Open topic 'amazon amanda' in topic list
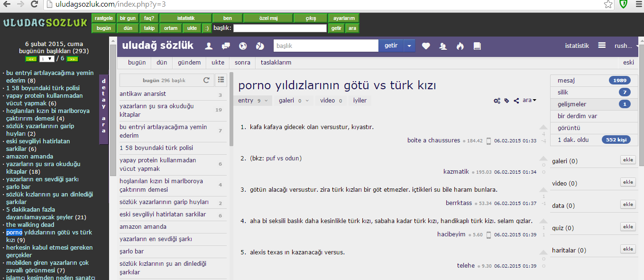The width and height of the screenshot is (644, 280). click(x=143, y=227)
